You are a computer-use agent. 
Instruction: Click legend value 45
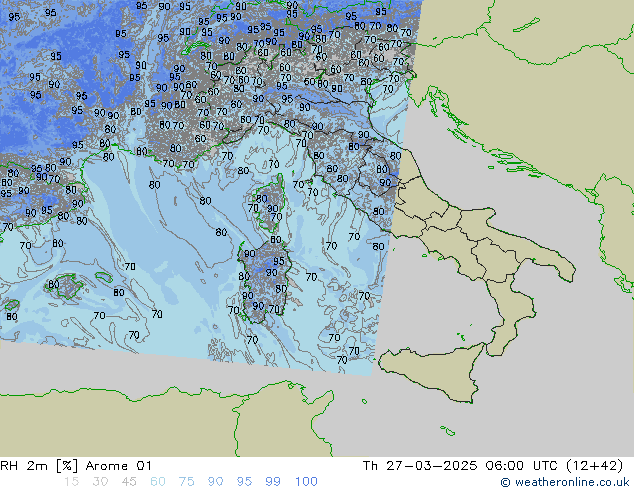point(129,482)
